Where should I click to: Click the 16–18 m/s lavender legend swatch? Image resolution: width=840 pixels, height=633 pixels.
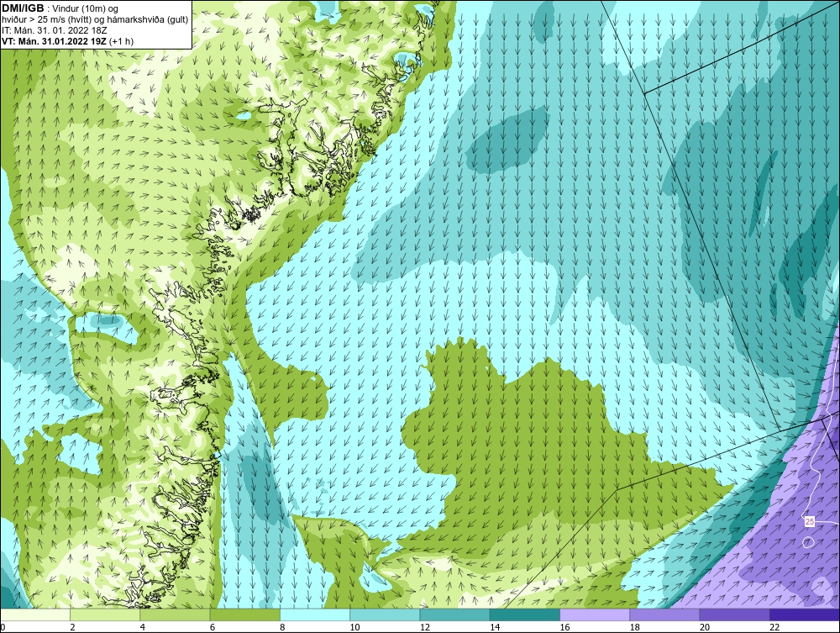596,615
